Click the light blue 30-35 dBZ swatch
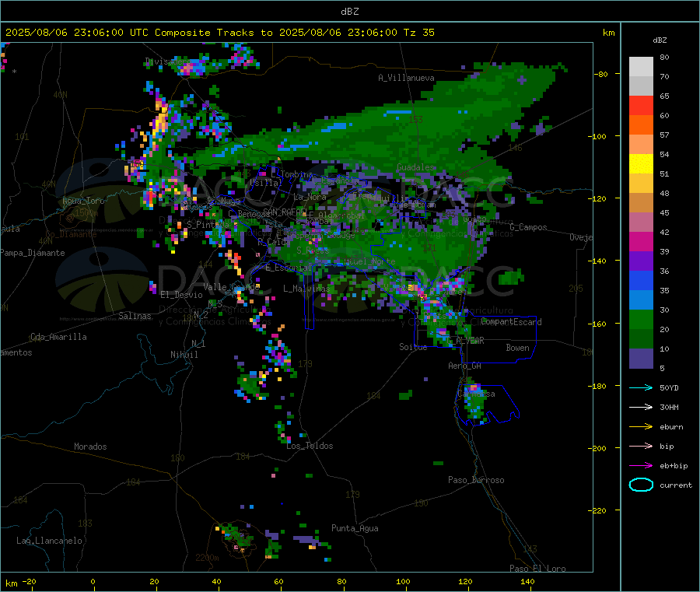The height and width of the screenshot is (592, 700). [641, 300]
